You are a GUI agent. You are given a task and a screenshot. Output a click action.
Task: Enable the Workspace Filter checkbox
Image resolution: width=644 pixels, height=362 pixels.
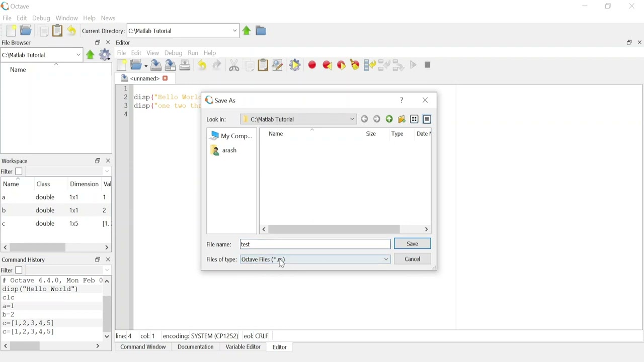point(19,171)
